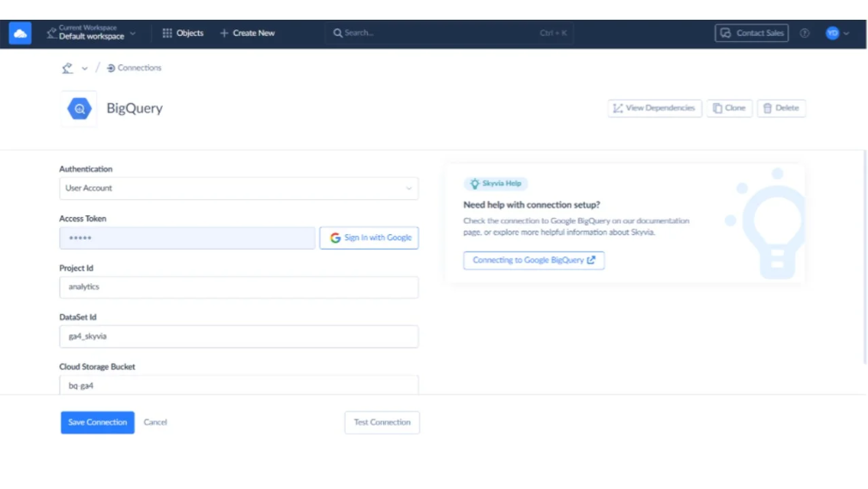Screen dimensions: 868x489
Task: Click the View Dependencies graph icon
Action: (618, 109)
